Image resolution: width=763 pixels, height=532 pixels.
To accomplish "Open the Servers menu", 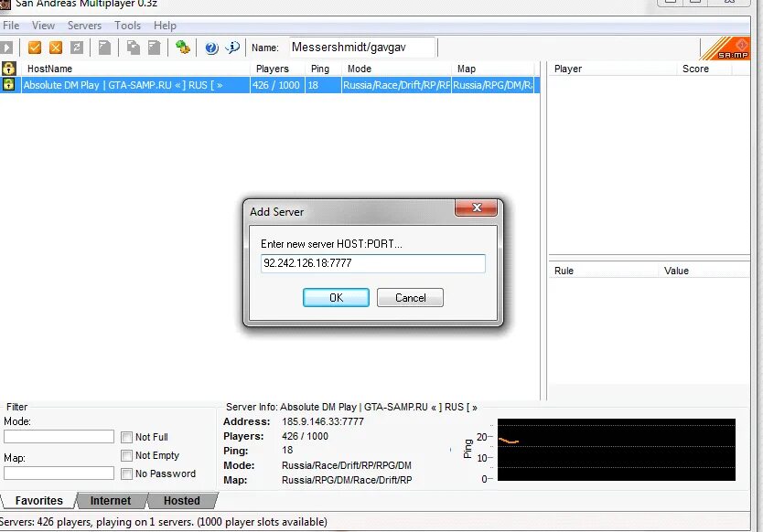I will [x=84, y=26].
